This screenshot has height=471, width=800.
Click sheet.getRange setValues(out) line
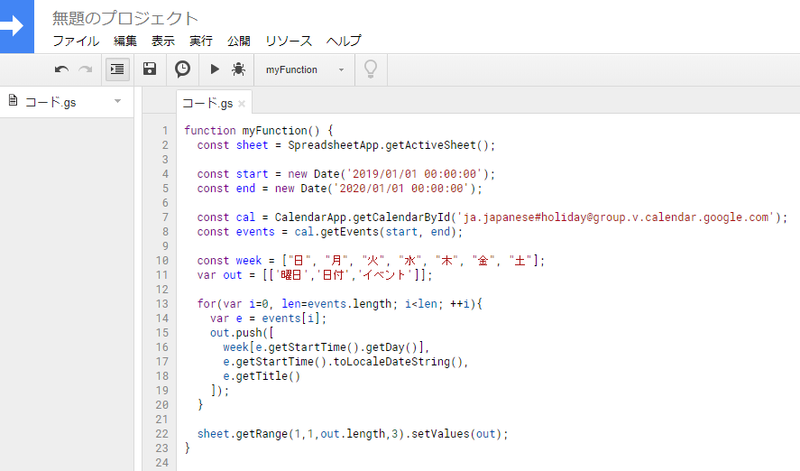(x=353, y=434)
